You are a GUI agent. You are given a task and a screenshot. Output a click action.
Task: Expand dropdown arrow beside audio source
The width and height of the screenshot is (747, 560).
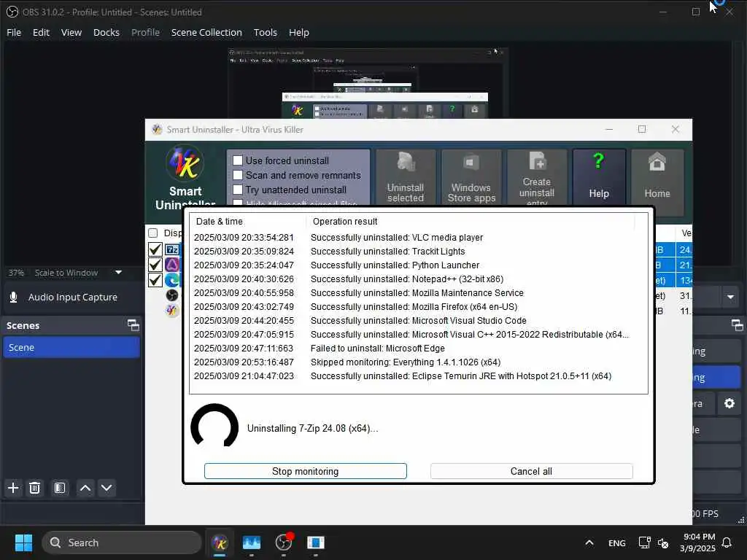click(x=729, y=297)
